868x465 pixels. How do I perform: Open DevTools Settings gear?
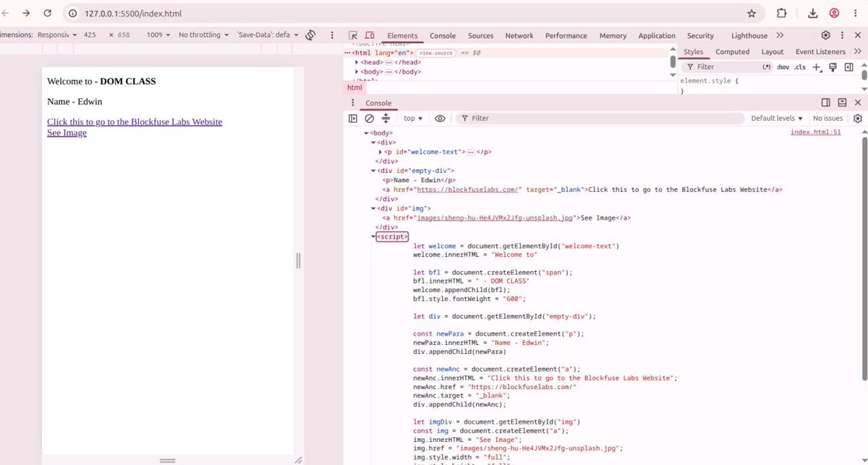pyautogui.click(x=825, y=35)
